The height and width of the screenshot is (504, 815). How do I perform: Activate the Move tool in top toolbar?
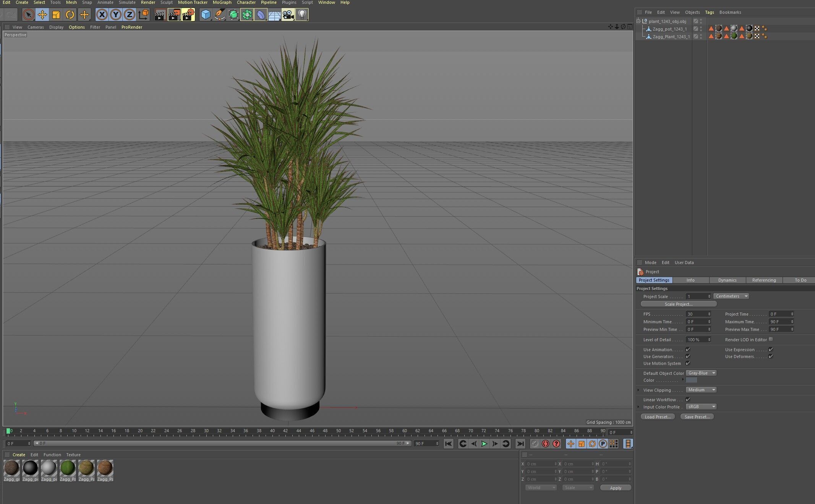(42, 15)
